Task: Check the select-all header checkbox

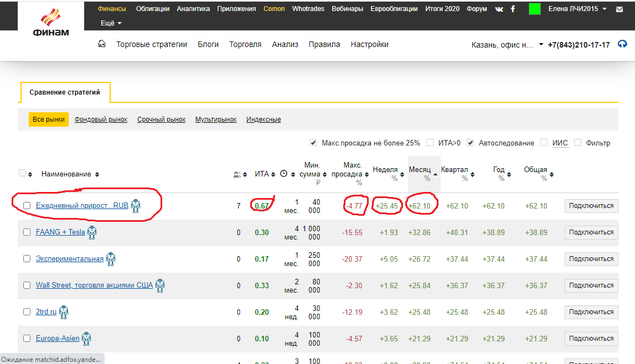Action: coord(23,173)
